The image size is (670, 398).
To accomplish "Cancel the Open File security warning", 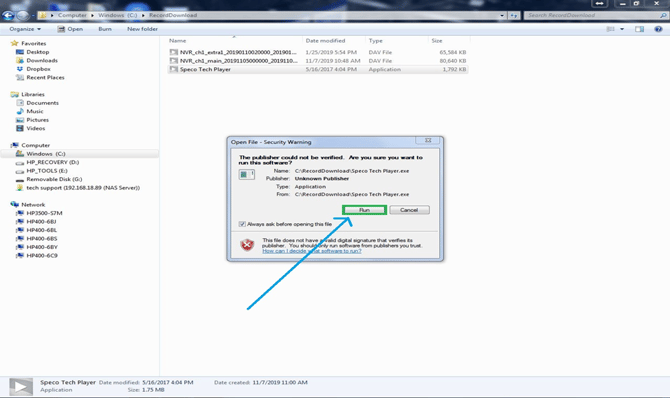I will click(x=409, y=210).
